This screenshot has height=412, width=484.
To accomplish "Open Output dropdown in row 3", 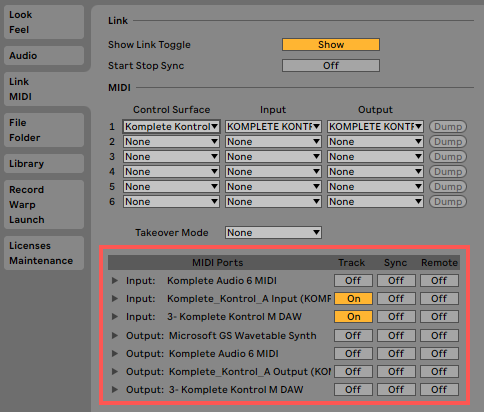I will 375,157.
